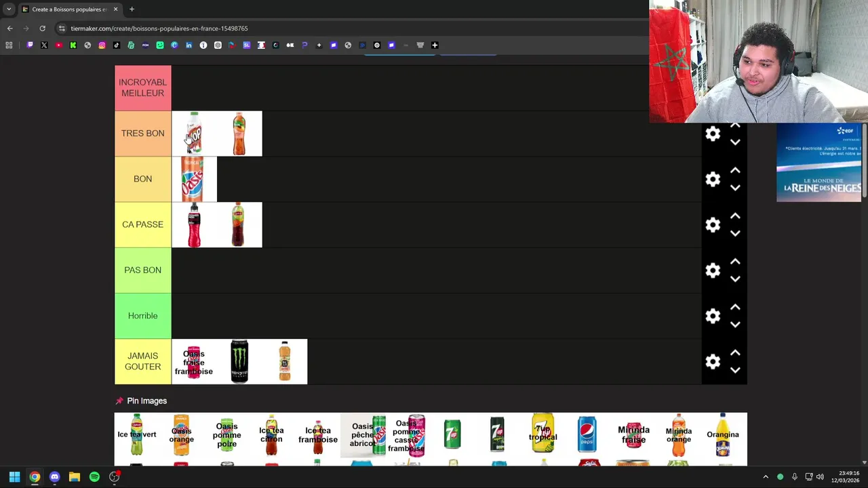Pick the Ice tea citron image

272,434
